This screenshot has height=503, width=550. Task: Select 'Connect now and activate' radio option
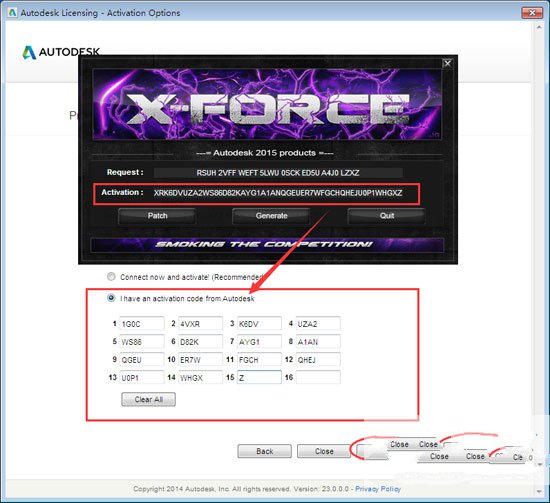(x=111, y=277)
